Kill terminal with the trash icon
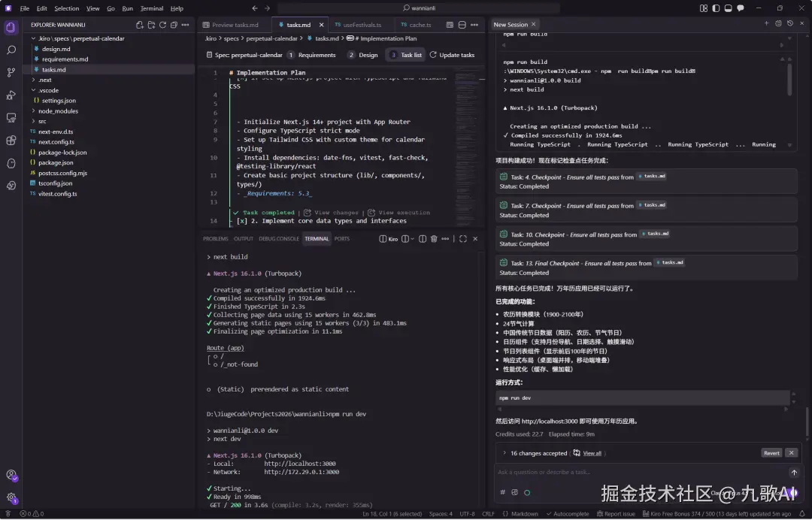Viewport: 812px width, 520px height. click(434, 239)
